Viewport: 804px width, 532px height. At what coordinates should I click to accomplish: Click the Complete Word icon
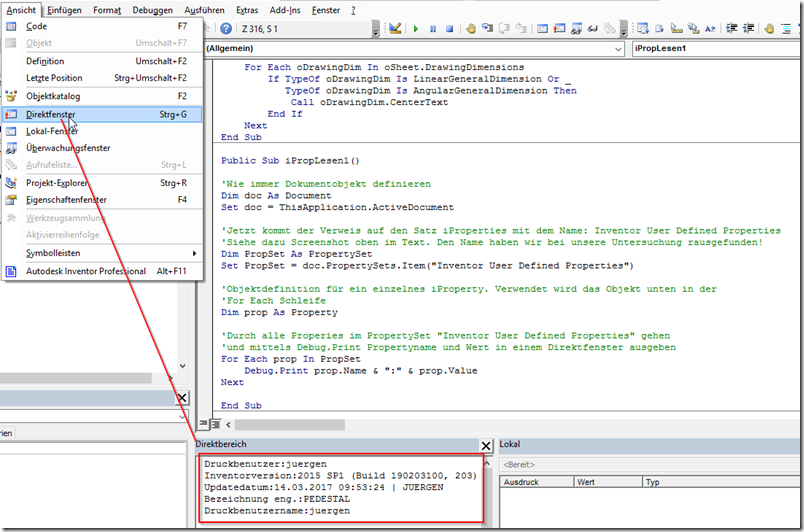710,29
